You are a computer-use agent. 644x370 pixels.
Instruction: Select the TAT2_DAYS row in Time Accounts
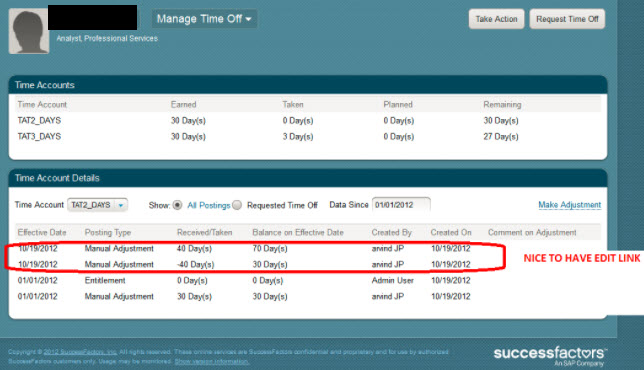[x=308, y=120]
